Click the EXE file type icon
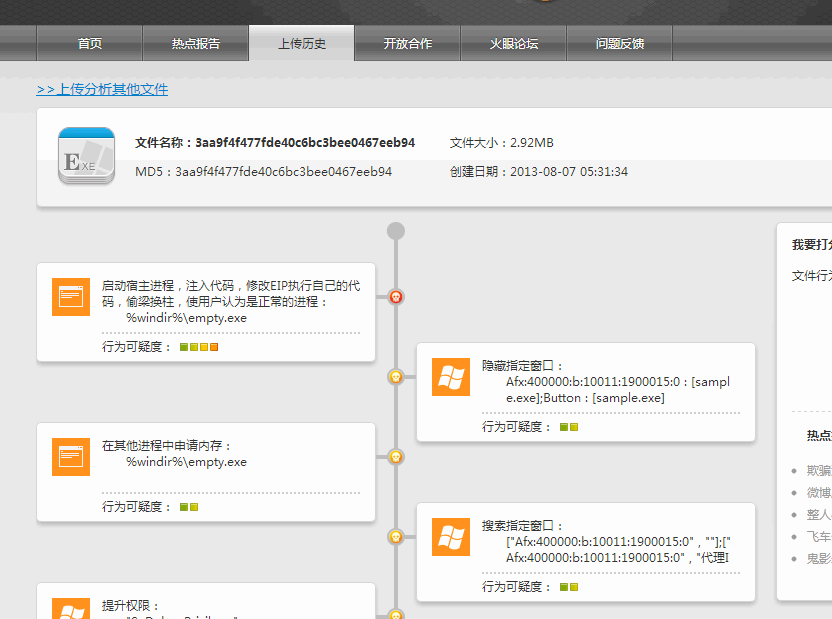Viewport: 832px width, 619px height. tap(87, 156)
